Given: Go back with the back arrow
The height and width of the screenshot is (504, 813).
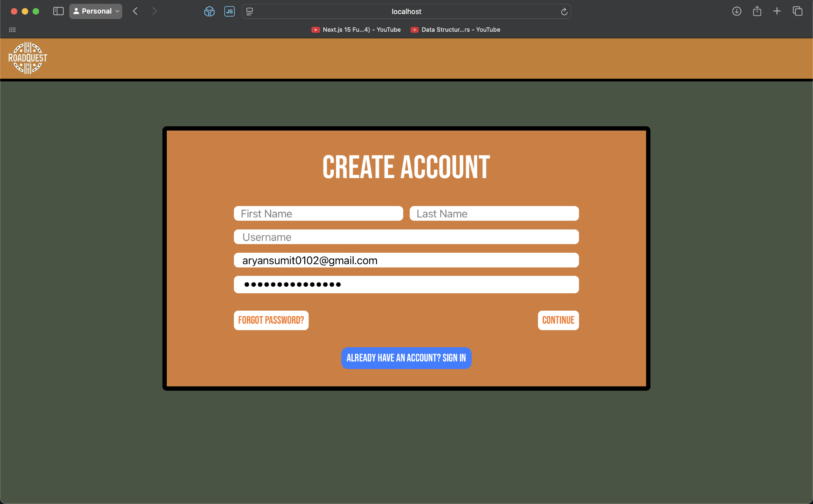Looking at the screenshot, I should [x=135, y=11].
